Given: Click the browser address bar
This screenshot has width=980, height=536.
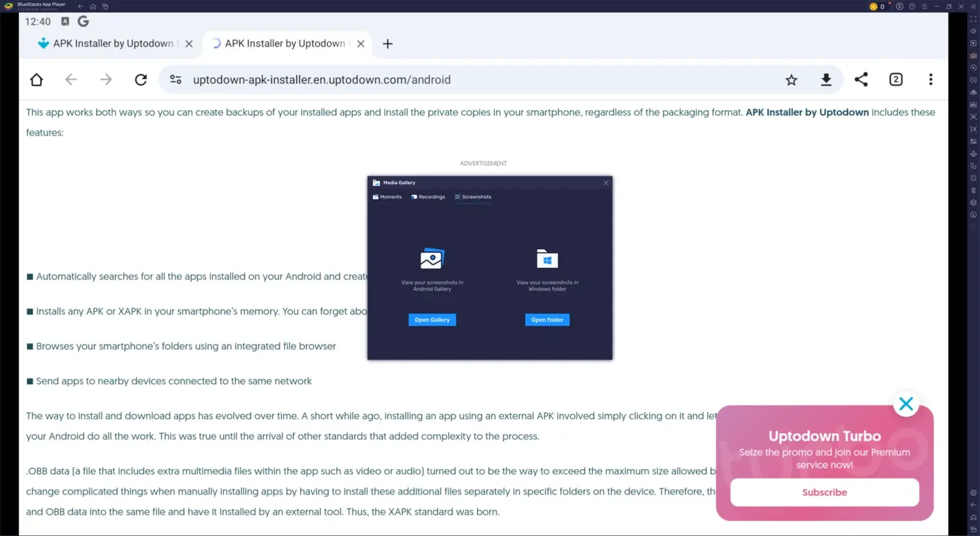Looking at the screenshot, I should tap(402, 79).
